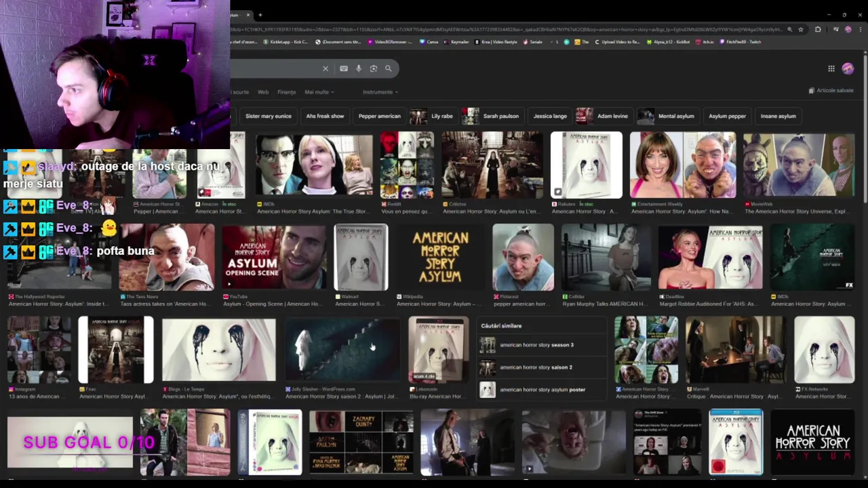Open Articole salvate saved items
The width and height of the screenshot is (868, 488).
coord(831,91)
